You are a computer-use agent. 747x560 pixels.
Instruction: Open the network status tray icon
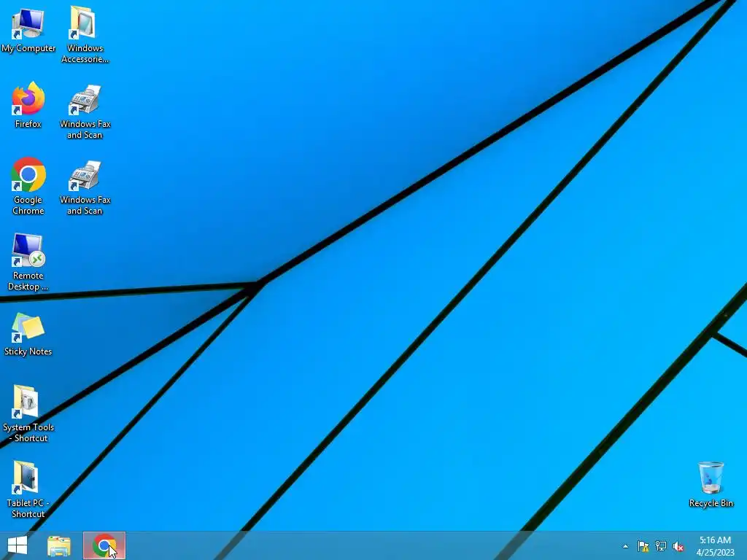click(661, 546)
